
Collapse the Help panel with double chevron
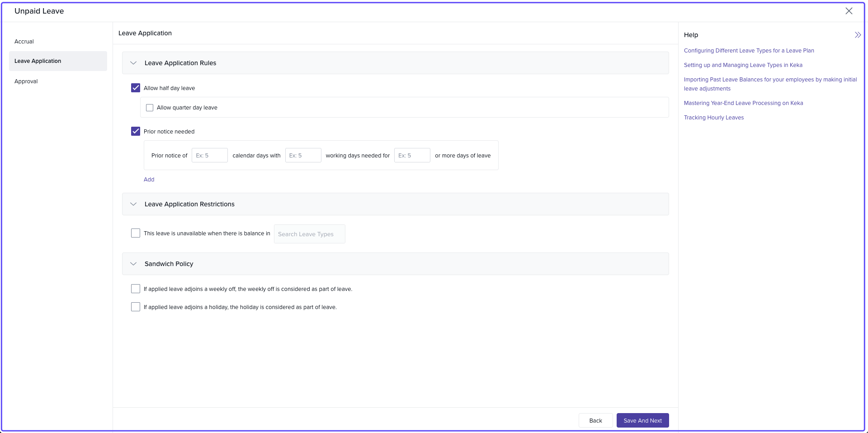pyautogui.click(x=857, y=35)
